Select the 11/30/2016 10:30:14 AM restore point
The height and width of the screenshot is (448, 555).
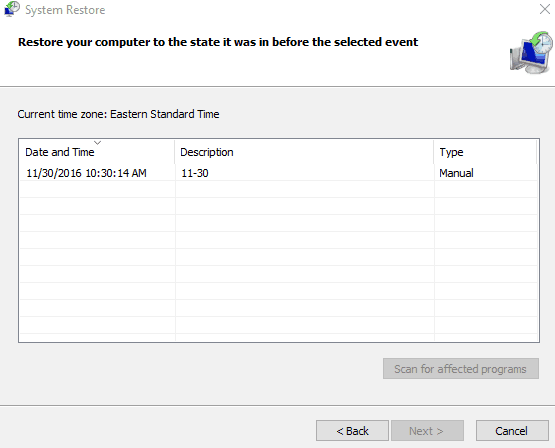click(x=278, y=173)
